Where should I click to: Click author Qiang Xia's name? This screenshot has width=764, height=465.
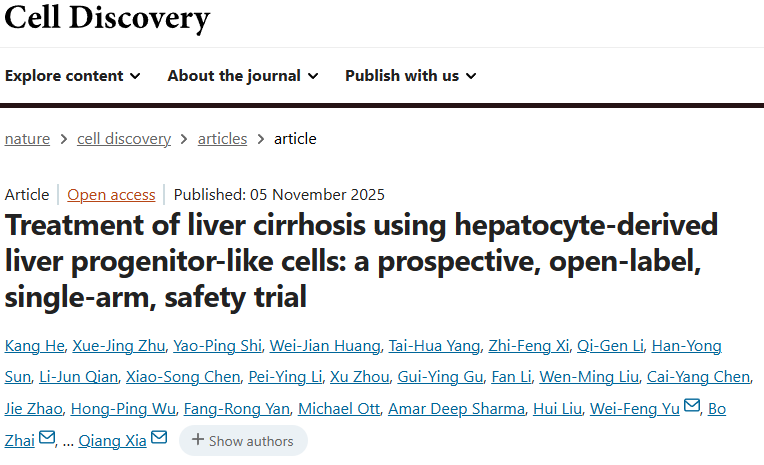coord(113,439)
